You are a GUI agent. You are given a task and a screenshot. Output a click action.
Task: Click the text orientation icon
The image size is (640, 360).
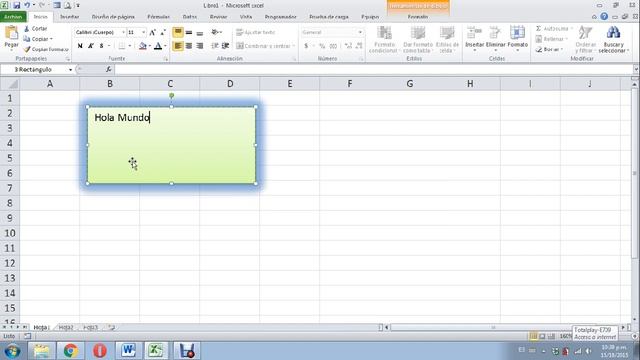click(x=216, y=32)
